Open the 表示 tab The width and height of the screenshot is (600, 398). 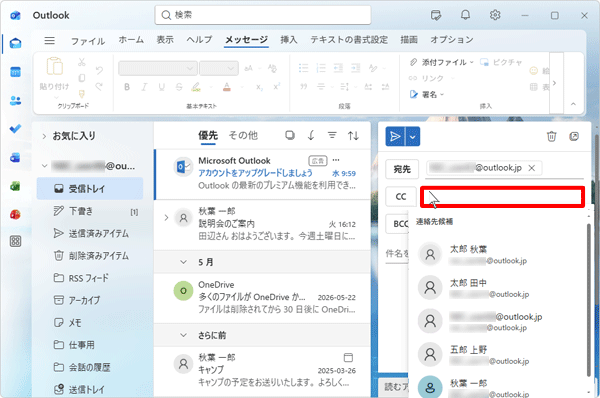point(165,40)
